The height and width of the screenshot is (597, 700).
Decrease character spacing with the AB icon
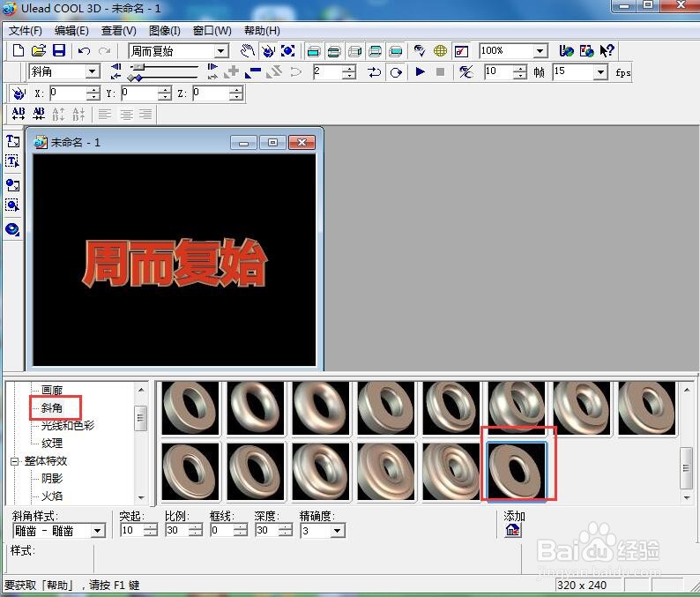pyautogui.click(x=39, y=114)
